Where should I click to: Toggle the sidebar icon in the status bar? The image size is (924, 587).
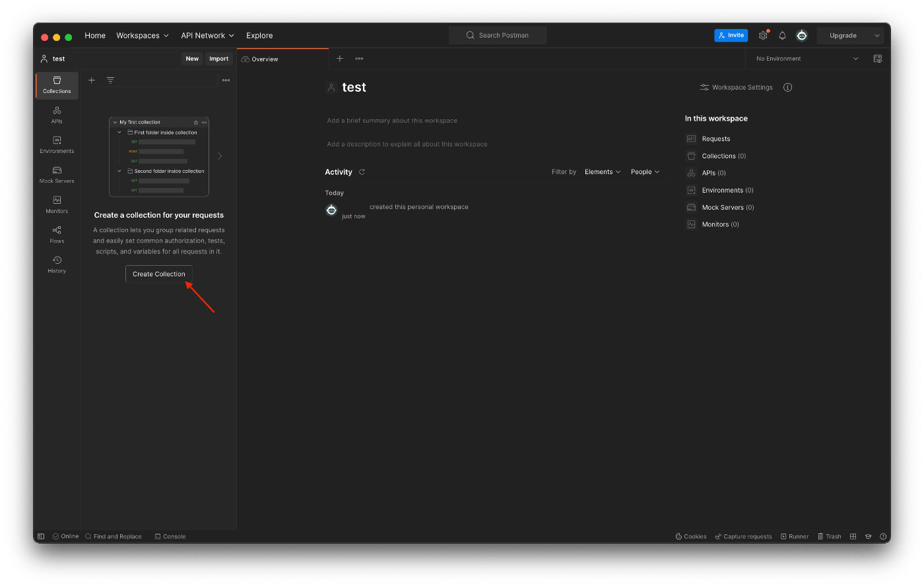coord(41,536)
